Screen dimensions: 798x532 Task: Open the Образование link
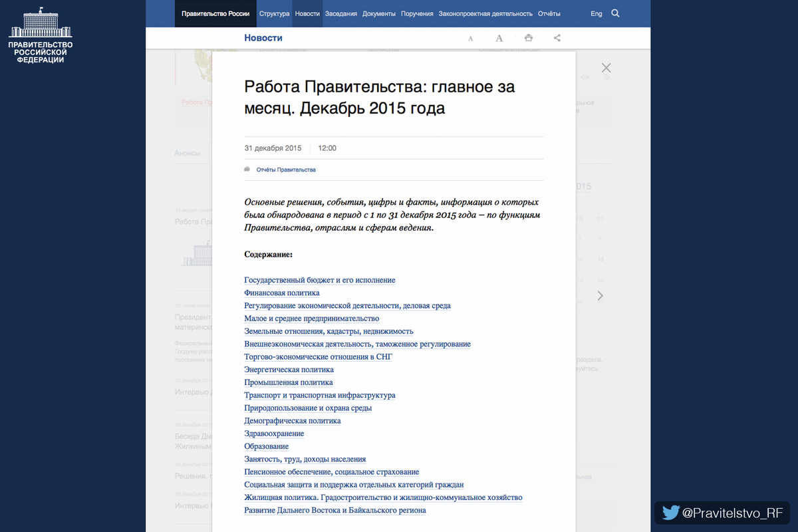[267, 446]
